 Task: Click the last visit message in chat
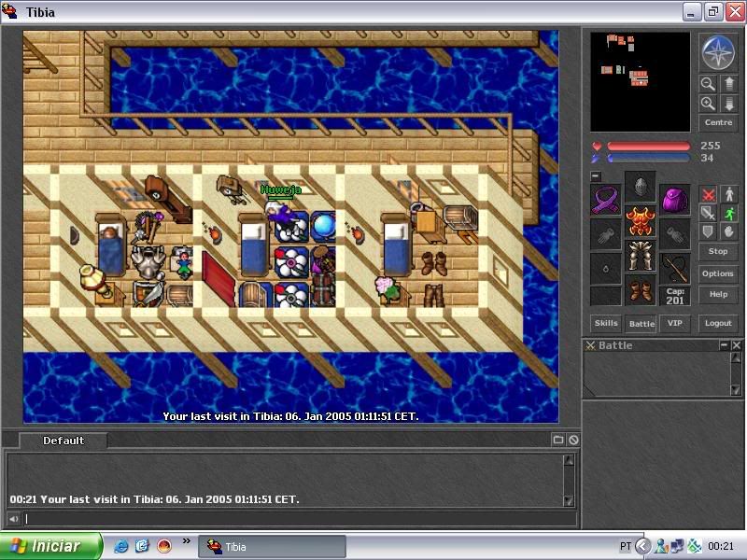[154, 499]
